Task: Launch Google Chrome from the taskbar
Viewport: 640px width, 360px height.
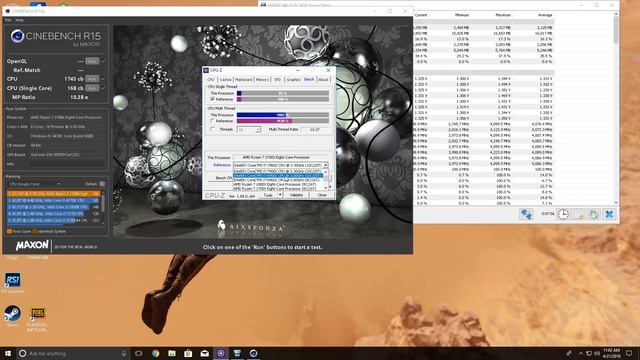Action: tap(156, 353)
